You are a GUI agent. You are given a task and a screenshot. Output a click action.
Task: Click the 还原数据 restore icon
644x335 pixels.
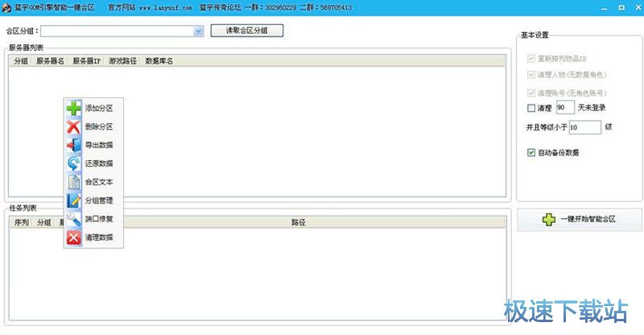[73, 163]
